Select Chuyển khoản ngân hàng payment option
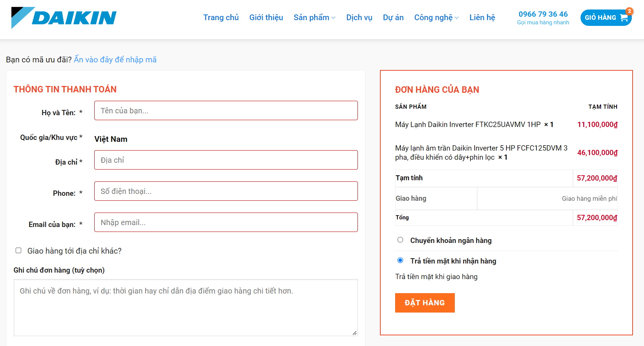The width and height of the screenshot is (644, 346). click(400, 240)
